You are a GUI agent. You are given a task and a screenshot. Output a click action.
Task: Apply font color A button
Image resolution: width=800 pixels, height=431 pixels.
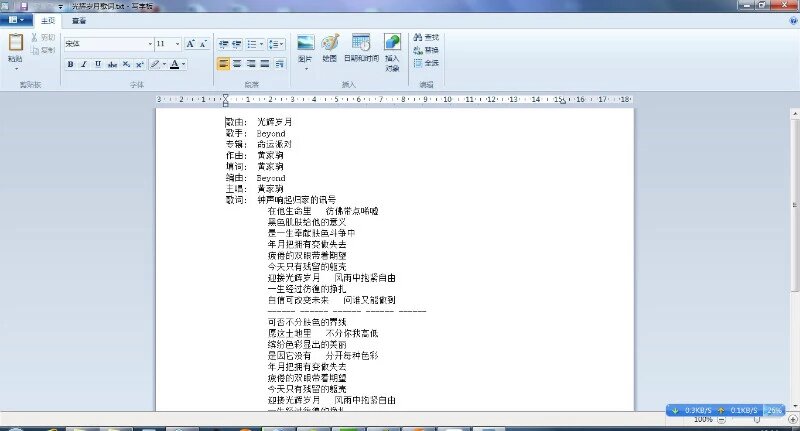[174, 64]
